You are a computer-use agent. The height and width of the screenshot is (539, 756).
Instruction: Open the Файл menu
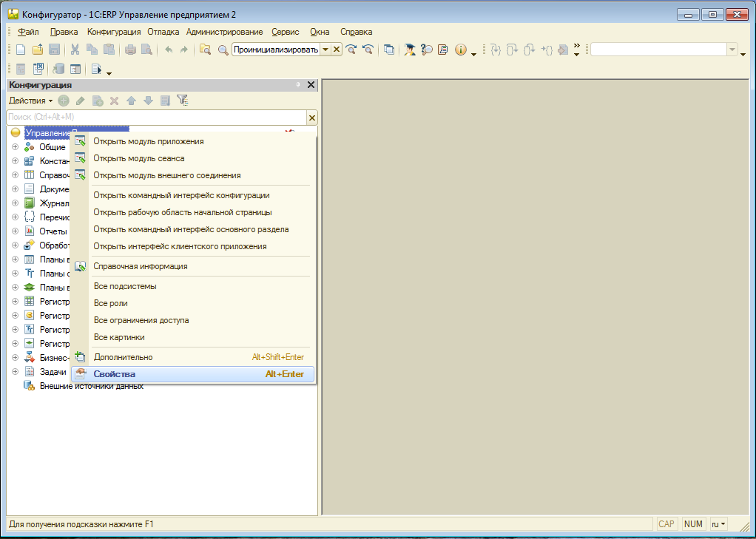(28, 32)
